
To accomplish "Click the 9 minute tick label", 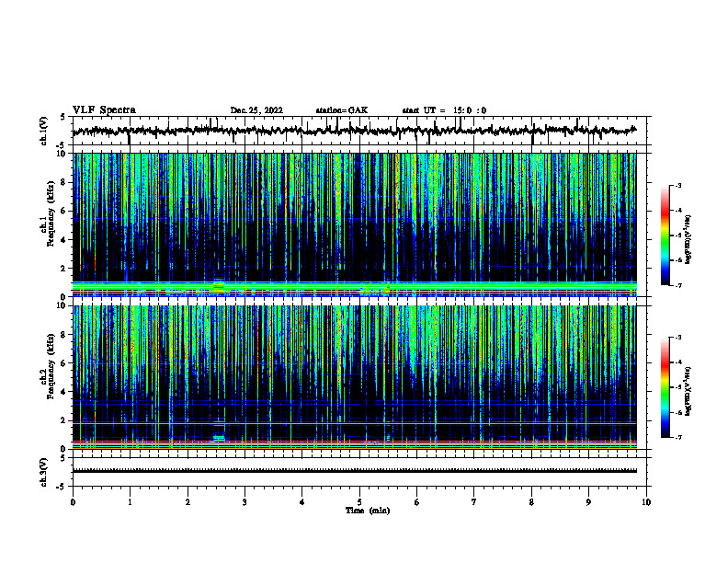I will pyautogui.click(x=588, y=502).
